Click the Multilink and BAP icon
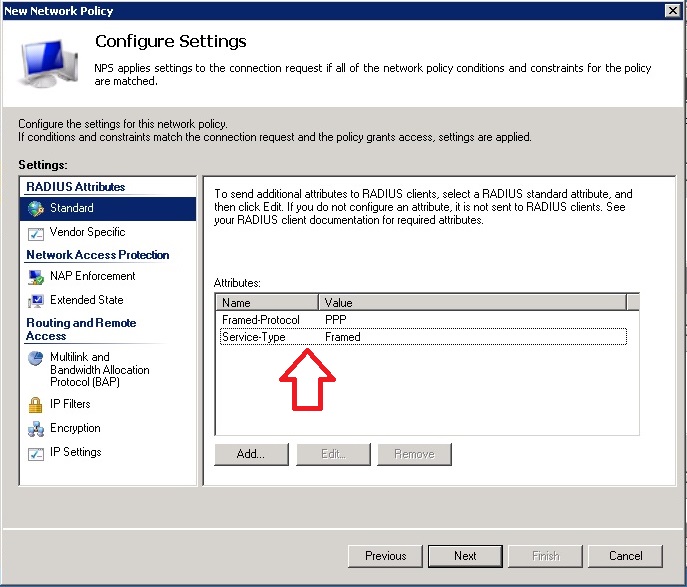Image resolution: width=687 pixels, height=587 pixels. [x=36, y=358]
